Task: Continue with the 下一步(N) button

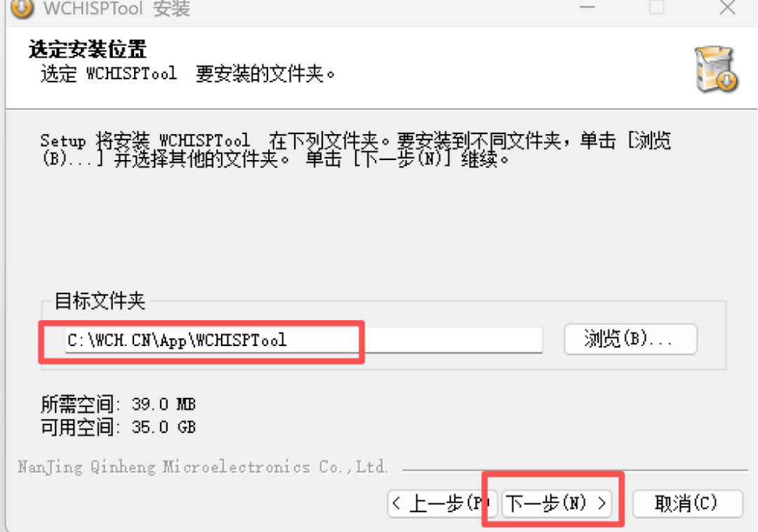Action: pyautogui.click(x=557, y=503)
